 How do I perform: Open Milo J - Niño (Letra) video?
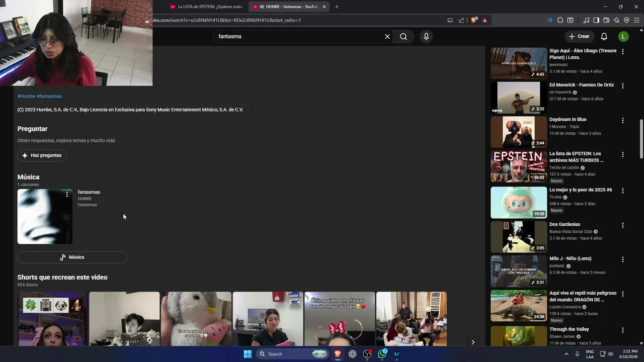(x=519, y=271)
